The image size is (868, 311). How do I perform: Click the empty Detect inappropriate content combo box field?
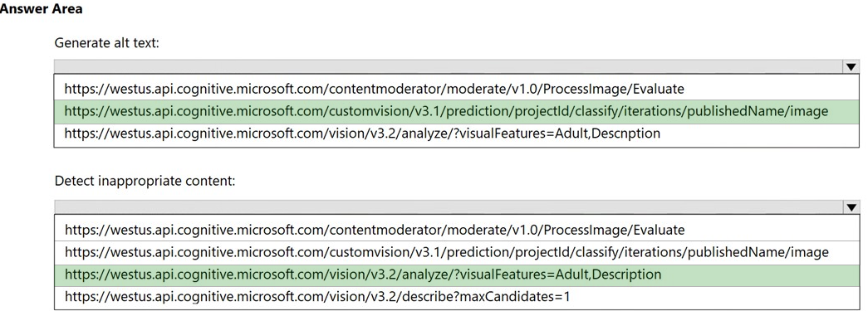pos(449,207)
